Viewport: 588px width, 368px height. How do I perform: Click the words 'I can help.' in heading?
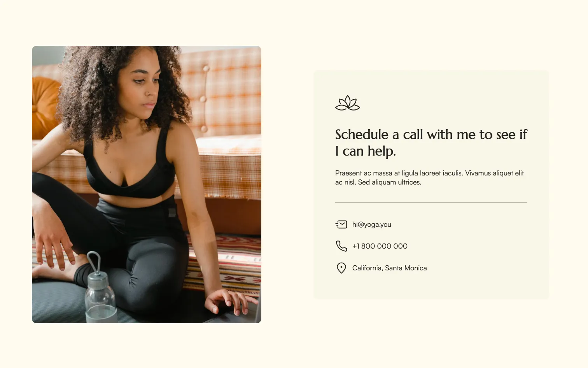click(x=366, y=151)
